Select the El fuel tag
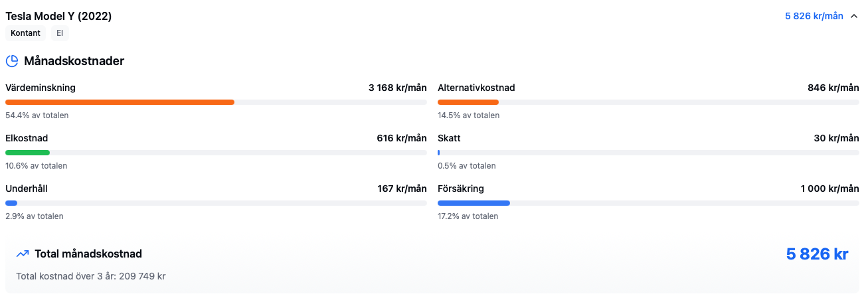Viewport: 868px width, 304px height. tap(60, 33)
